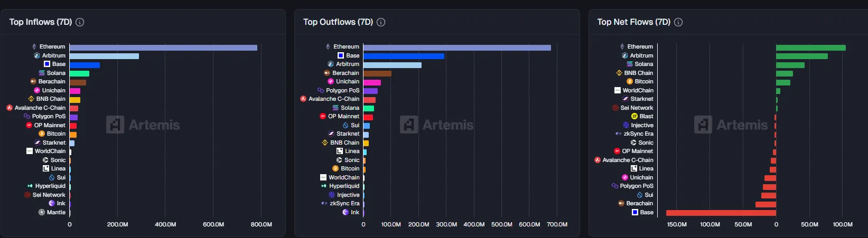Click the red Base bar in Top Net Flows
868x238 pixels.
(x=721, y=213)
